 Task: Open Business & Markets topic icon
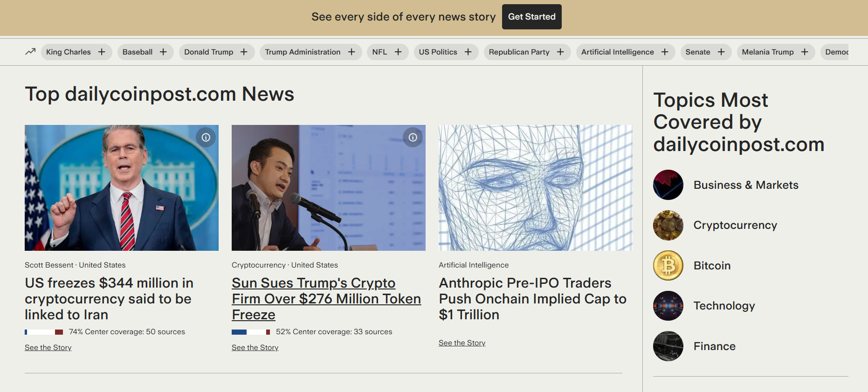pos(668,185)
